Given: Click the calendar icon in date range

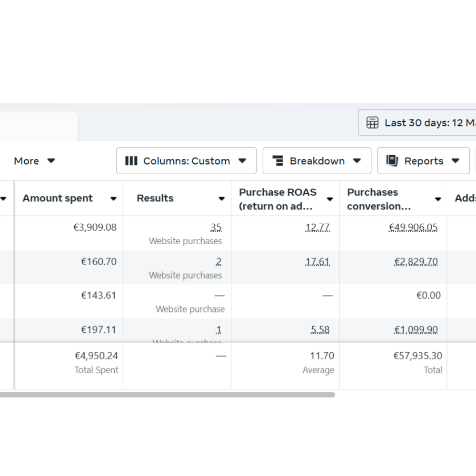Looking at the screenshot, I should click(x=372, y=123).
